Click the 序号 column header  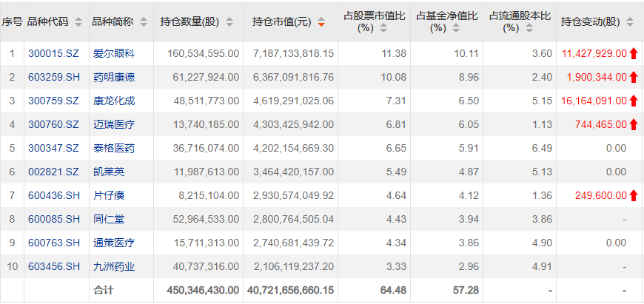(12, 22)
